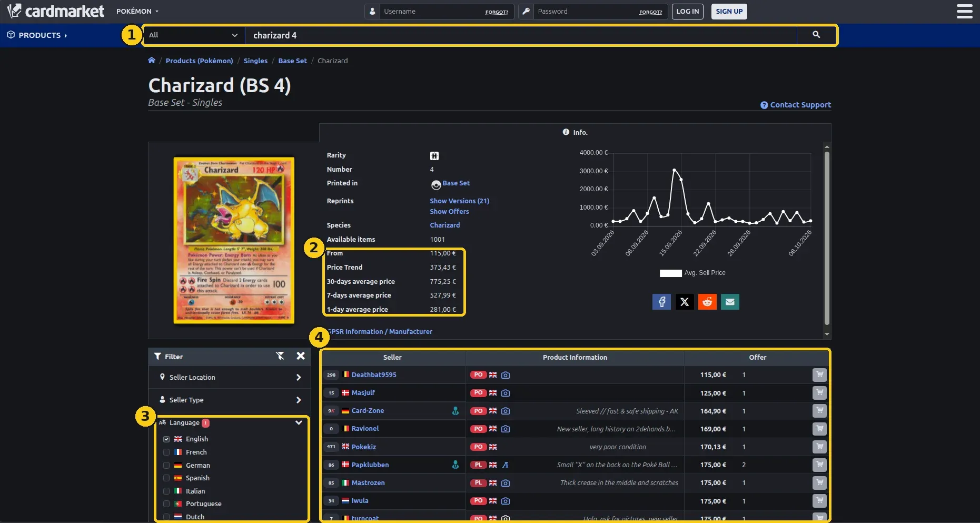Share this card on X
Image resolution: width=980 pixels, height=523 pixels.
(685, 302)
